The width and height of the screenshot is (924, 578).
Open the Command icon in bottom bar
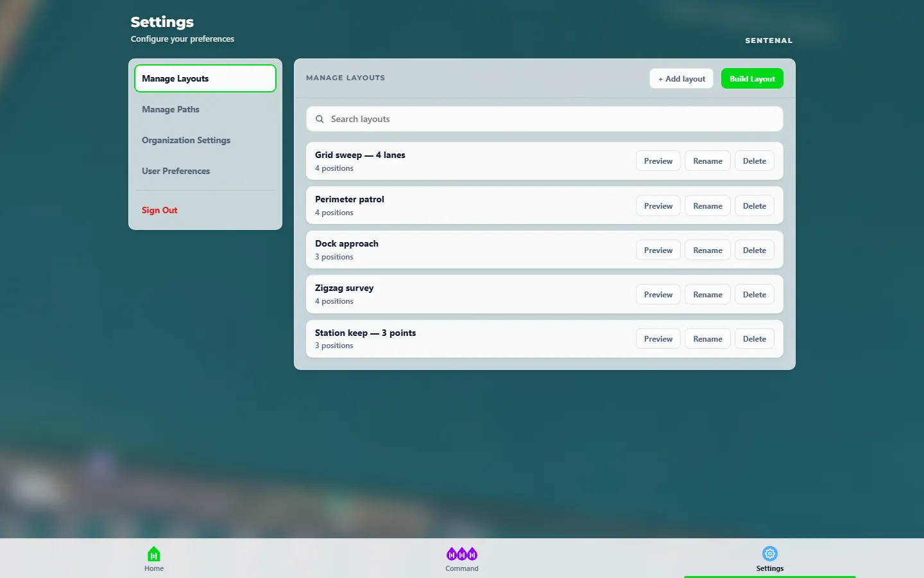coord(462,554)
